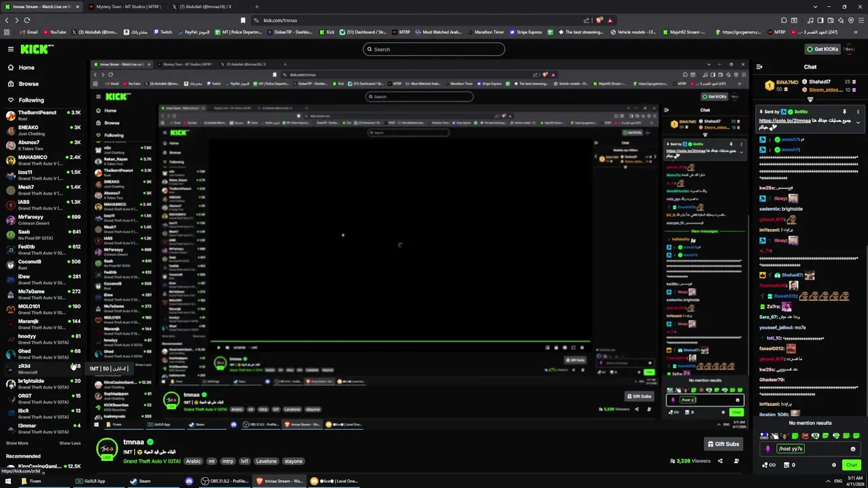868x488 pixels.
Task: Open Grand Theft Auto V (GTA) category link
Action: [x=152, y=461]
